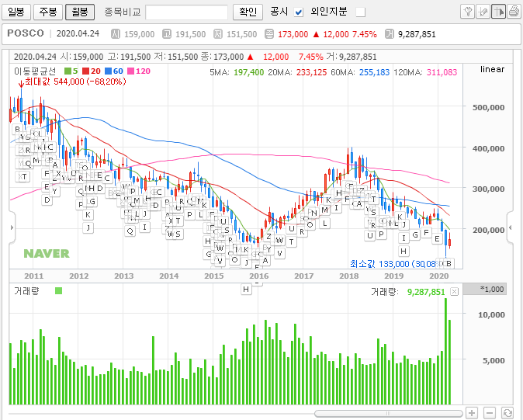
Task: Select the 월봉 monthly chart tab
Action: 80,12
